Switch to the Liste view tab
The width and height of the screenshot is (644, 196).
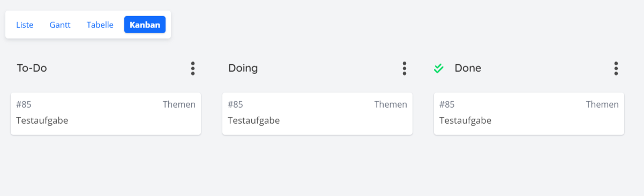pos(25,25)
